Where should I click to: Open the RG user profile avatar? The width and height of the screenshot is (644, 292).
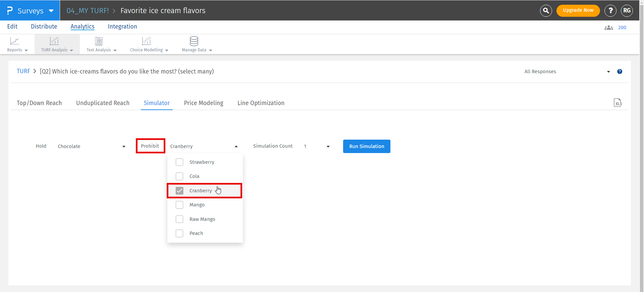click(x=627, y=11)
